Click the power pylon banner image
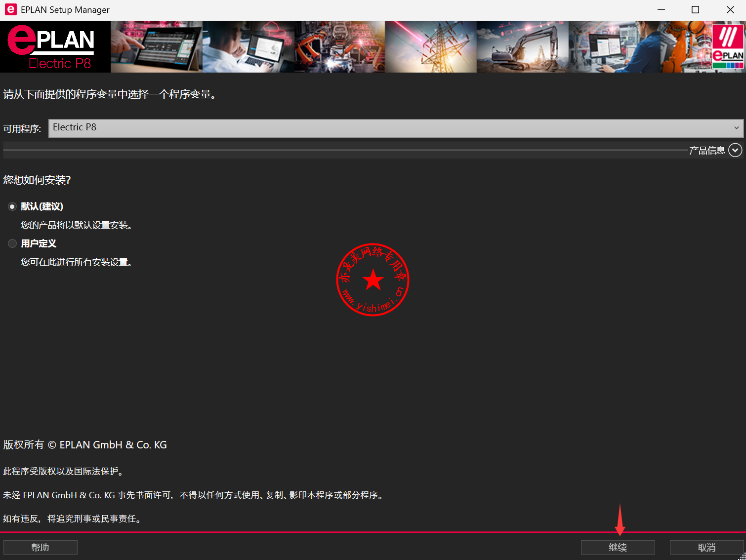This screenshot has width=746, height=560. pyautogui.click(x=431, y=47)
